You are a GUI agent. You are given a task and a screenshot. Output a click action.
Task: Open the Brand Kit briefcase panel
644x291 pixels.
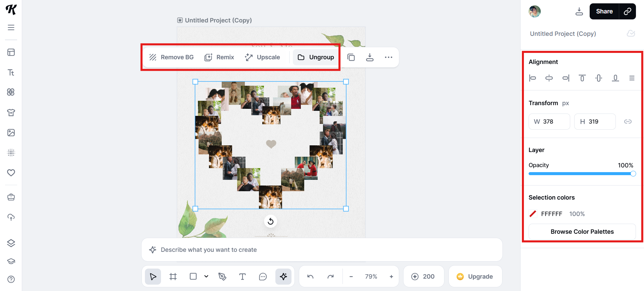11,197
